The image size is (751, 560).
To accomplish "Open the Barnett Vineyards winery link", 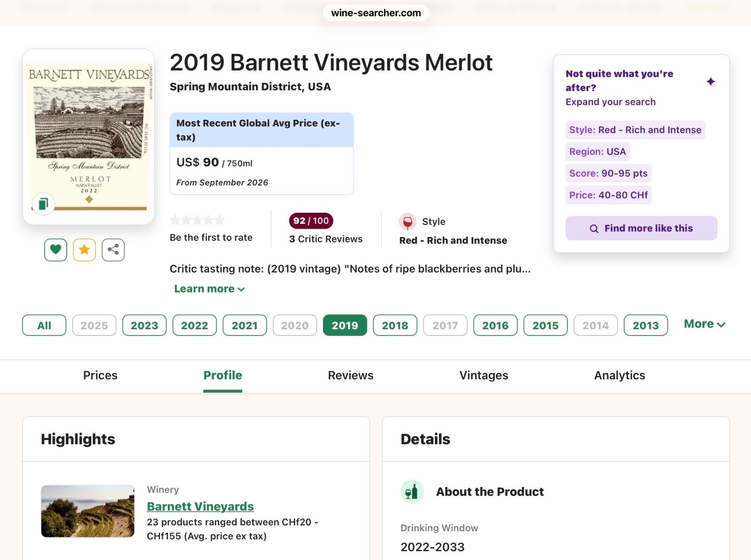I will [200, 506].
